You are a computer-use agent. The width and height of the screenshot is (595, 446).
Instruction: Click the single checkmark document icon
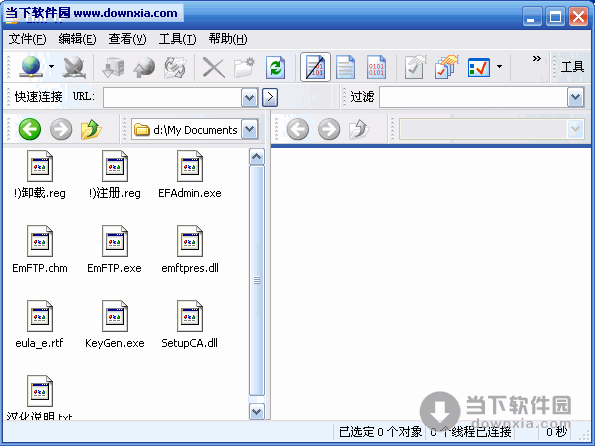[415, 67]
